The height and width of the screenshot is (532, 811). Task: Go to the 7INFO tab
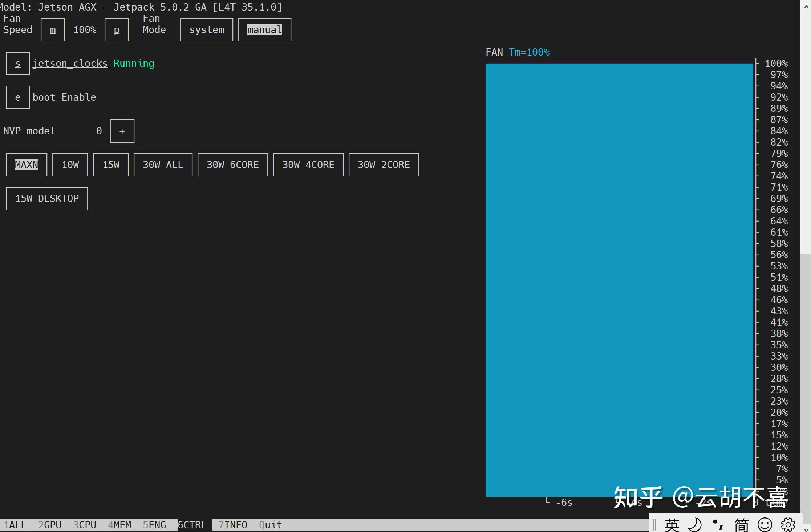233,525
